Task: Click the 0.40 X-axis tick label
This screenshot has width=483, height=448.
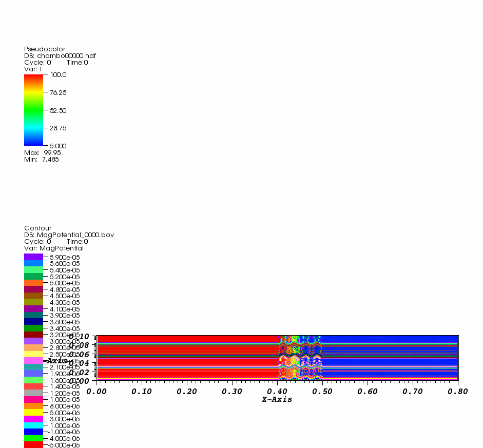Action: tap(277, 392)
